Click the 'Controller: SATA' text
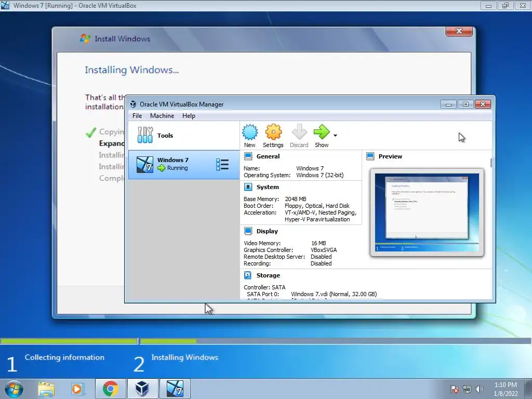Viewport: 532px width, 399px height. (x=264, y=287)
